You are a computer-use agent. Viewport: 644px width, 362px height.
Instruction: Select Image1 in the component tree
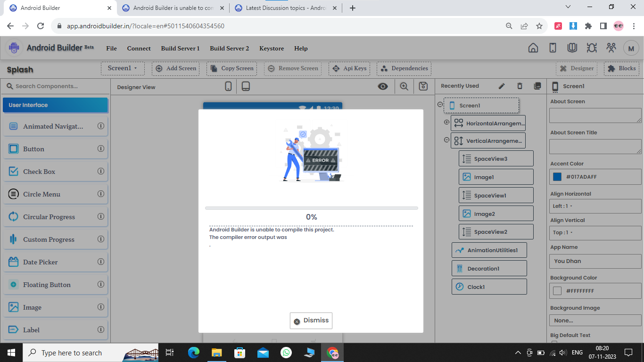click(496, 177)
